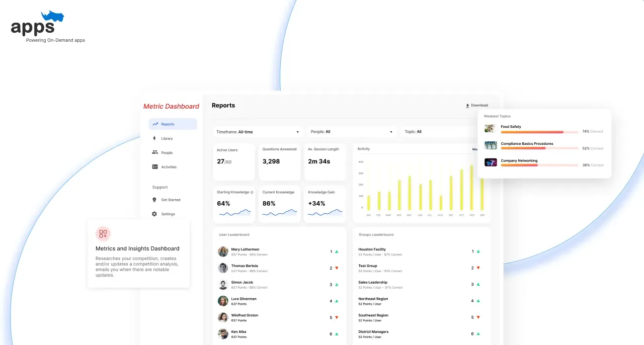Click the up arrow for District Managers

(x=478, y=334)
